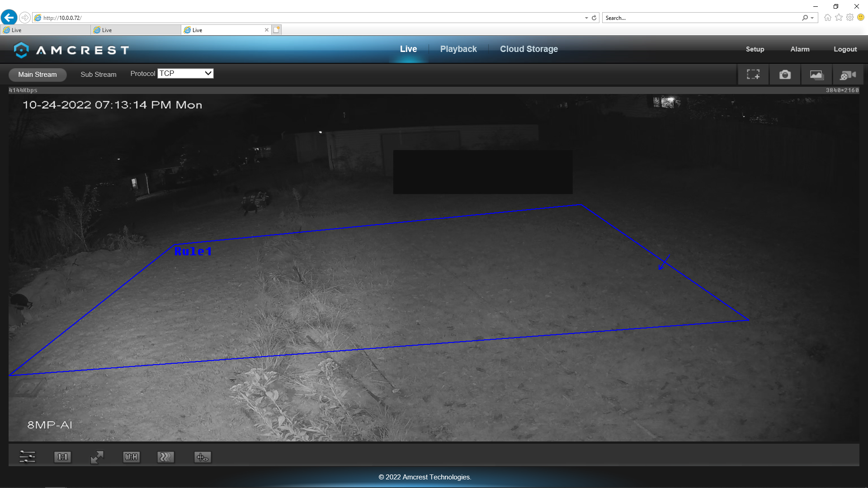Open the Alarm menu
The image size is (868, 488).
coord(800,49)
